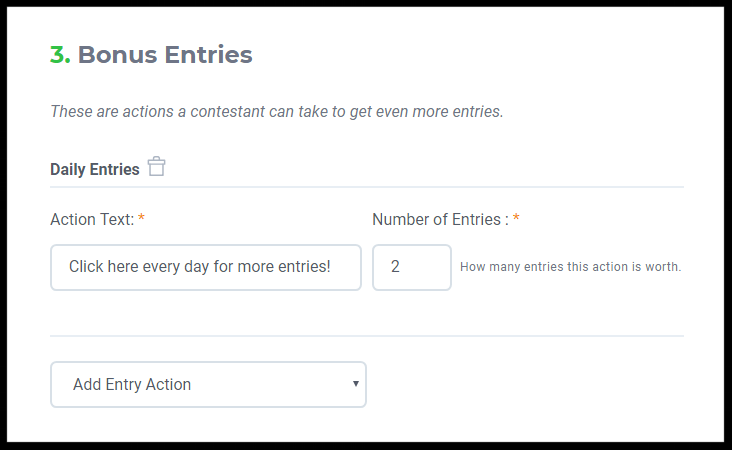The image size is (732, 450).
Task: Click the italic description about contestant actions
Action: [277, 111]
